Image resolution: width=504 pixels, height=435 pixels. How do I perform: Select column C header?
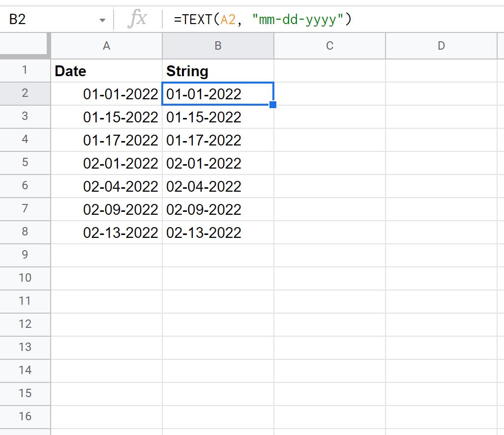329,46
